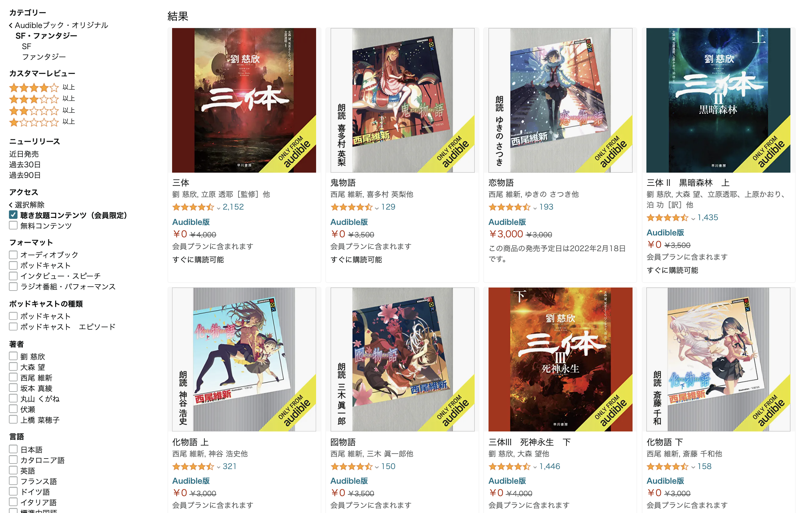
Task: Open the 三体 II 黒暗森林 上 title link
Action: pyautogui.click(x=688, y=183)
